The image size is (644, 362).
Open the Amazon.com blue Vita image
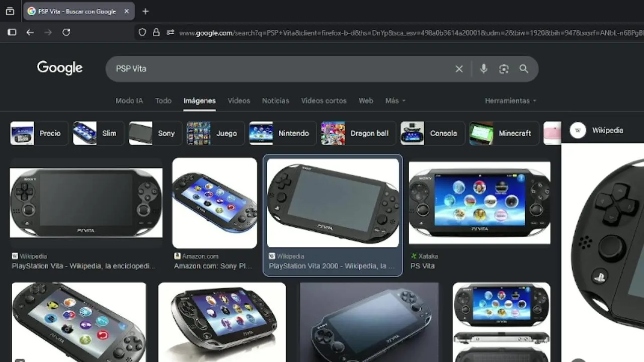(x=215, y=203)
